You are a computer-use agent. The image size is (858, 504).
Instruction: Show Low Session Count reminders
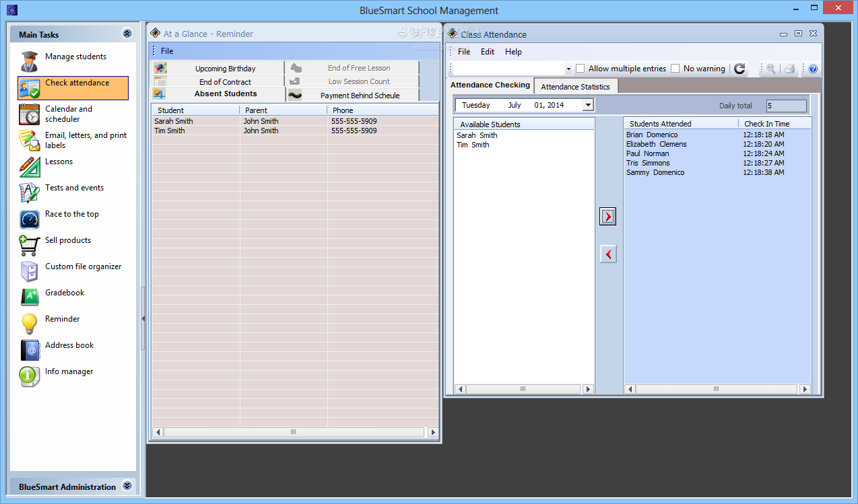(353, 81)
